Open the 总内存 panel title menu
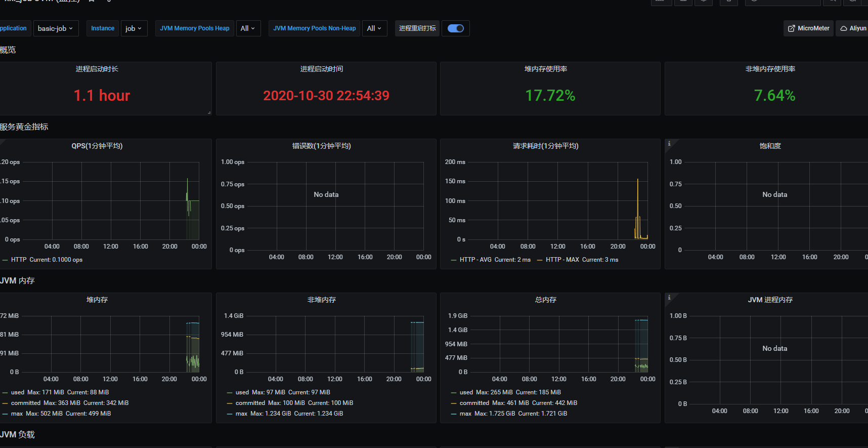This screenshot has height=448, width=868. click(546, 300)
